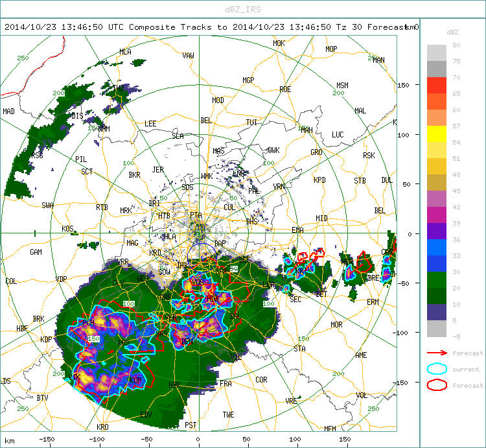Image resolution: width=486 pixels, height=448 pixels.
Task: Click the TWE station label
Action: pyautogui.click(x=229, y=415)
